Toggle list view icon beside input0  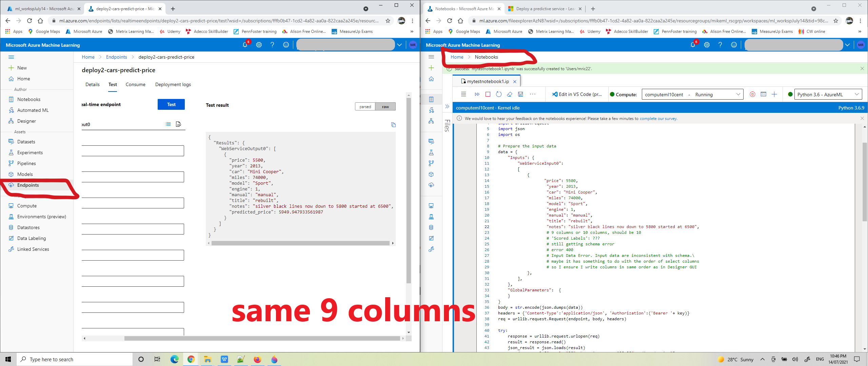[168, 124]
